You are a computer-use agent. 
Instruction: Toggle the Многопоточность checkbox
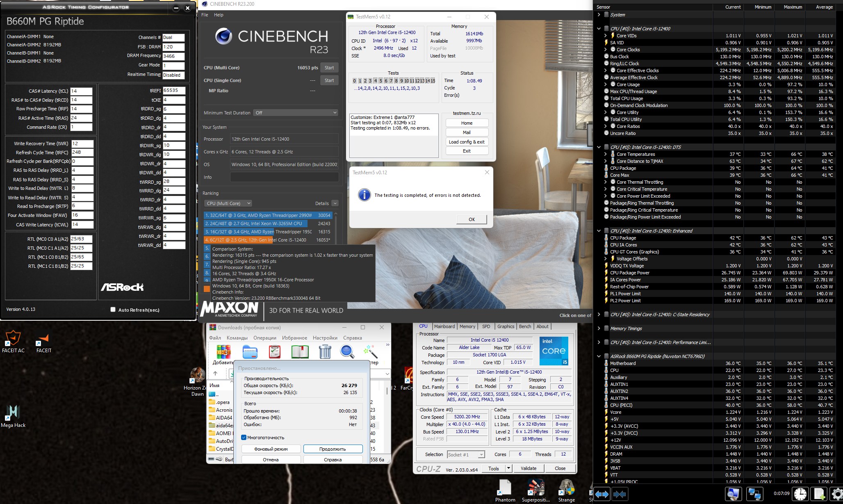pos(244,438)
